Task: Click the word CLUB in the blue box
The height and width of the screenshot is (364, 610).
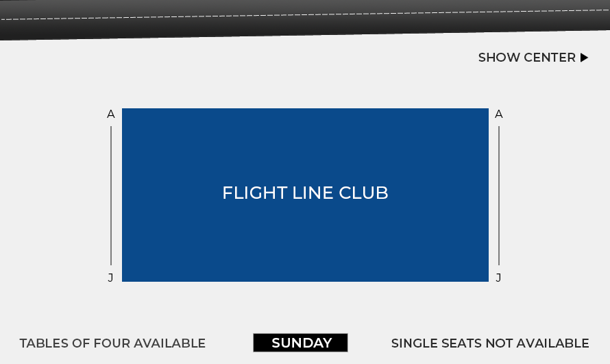Action: [363, 193]
